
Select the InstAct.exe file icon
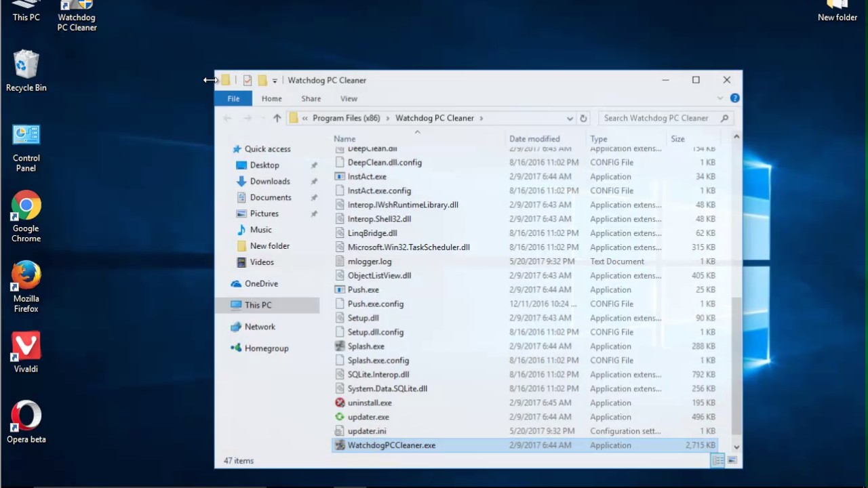340,176
